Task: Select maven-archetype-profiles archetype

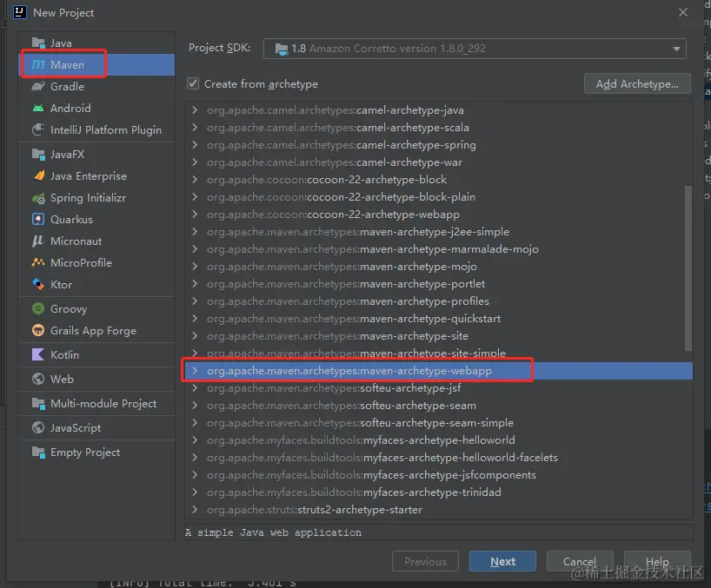Action: pos(438,301)
